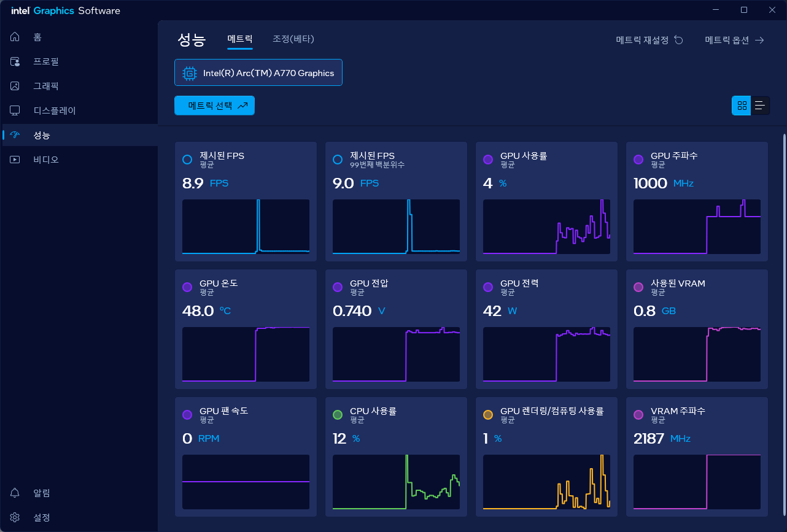The image size is (787, 532).
Task: Click the 그래픽 graphics sidebar icon
Action: [x=15, y=86]
